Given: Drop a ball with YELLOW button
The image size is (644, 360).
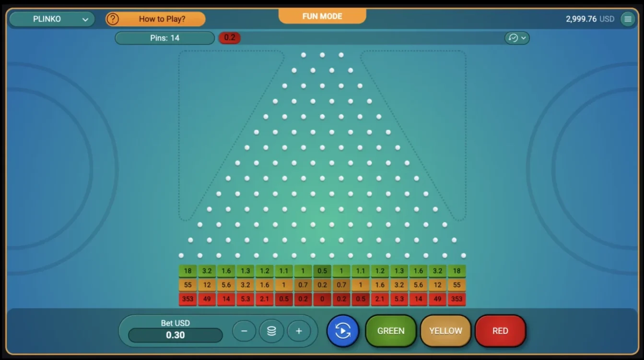Looking at the screenshot, I should (445, 331).
